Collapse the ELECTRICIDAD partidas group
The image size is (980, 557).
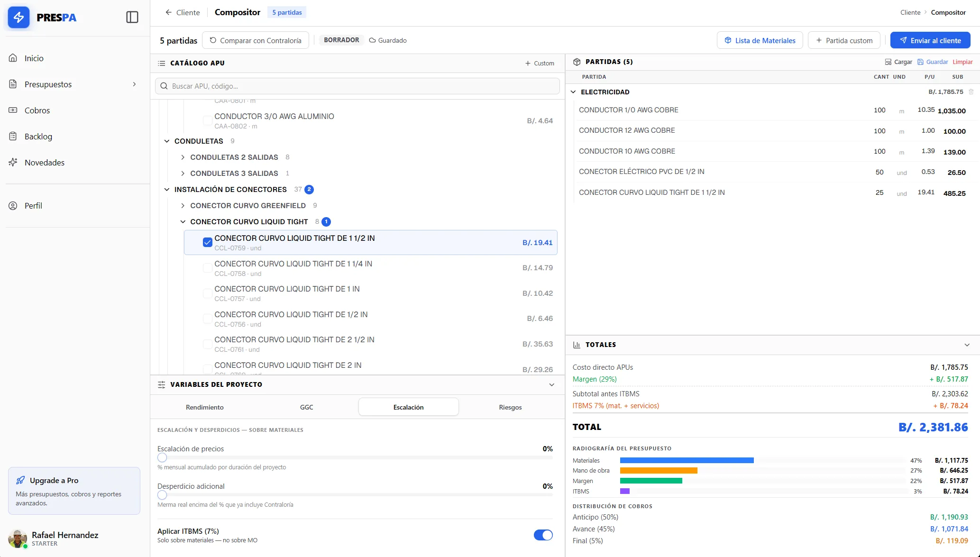click(x=573, y=92)
